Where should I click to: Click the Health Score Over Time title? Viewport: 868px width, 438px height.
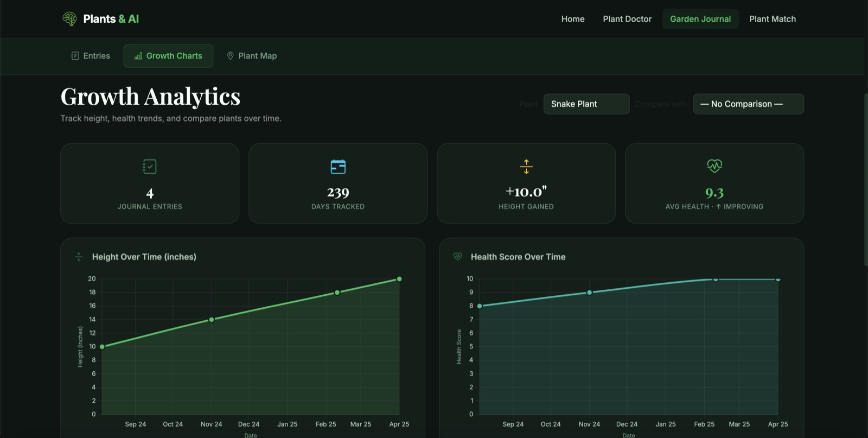(518, 257)
